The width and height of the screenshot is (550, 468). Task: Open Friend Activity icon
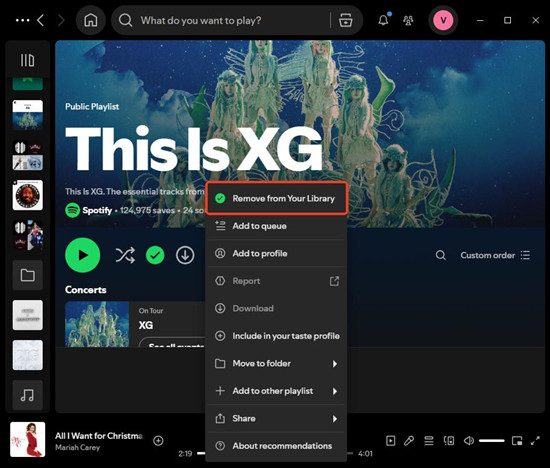408,20
